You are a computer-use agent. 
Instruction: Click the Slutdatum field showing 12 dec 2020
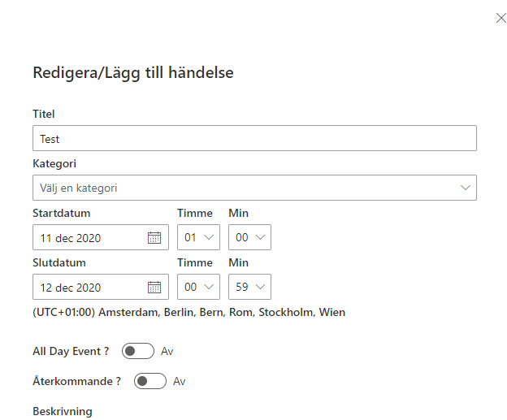click(x=101, y=287)
